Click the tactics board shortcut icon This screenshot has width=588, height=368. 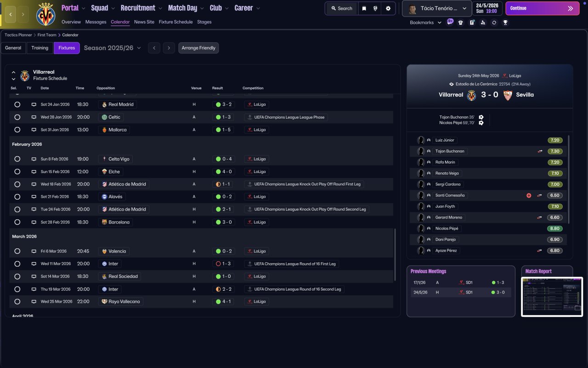(x=472, y=23)
